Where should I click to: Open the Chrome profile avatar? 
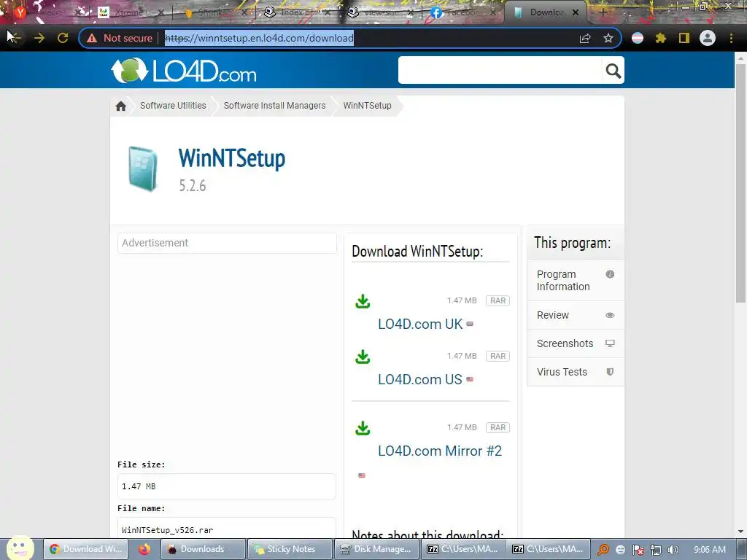[x=708, y=38]
